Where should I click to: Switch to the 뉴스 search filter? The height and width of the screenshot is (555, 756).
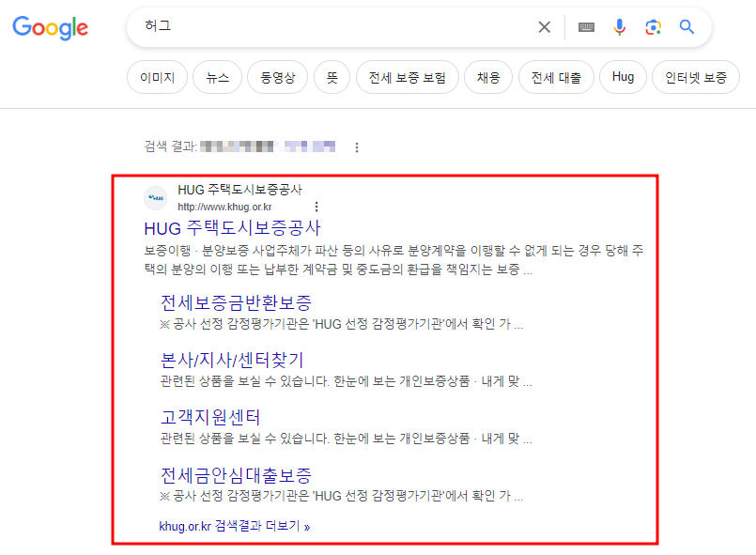(217, 77)
